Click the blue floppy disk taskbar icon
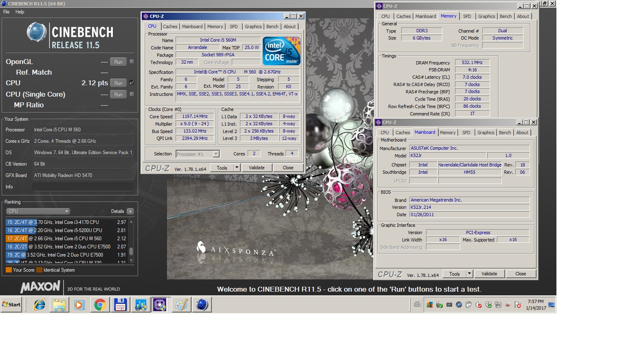Image resolution: width=644 pixels, height=363 pixels. (120, 305)
